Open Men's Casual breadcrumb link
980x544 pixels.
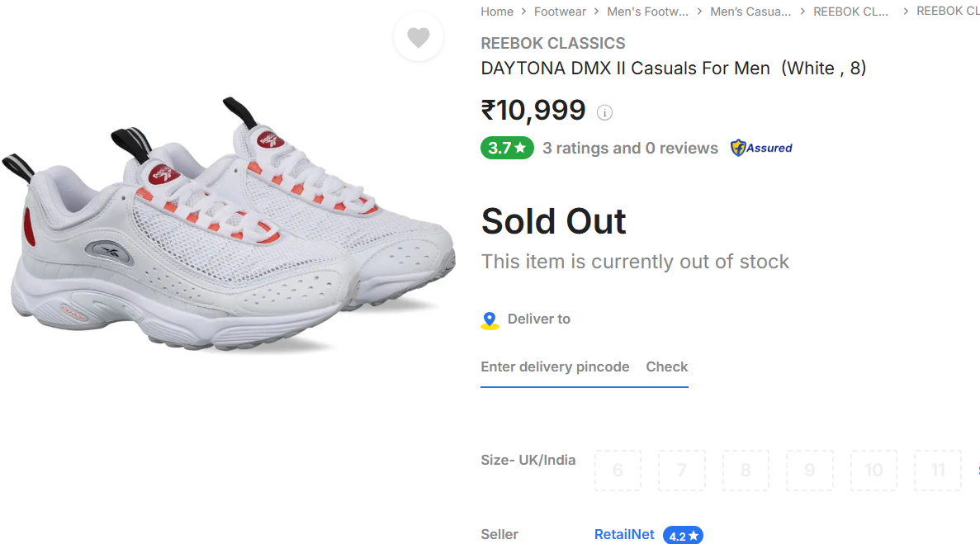(x=750, y=12)
